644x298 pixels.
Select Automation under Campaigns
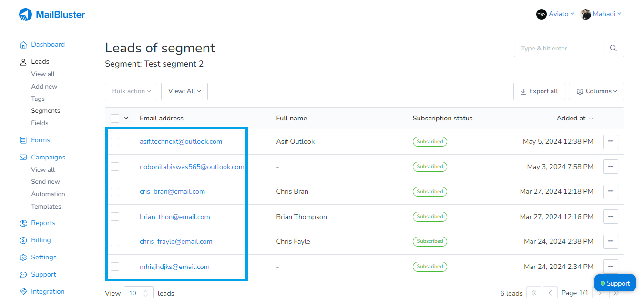coord(48,194)
